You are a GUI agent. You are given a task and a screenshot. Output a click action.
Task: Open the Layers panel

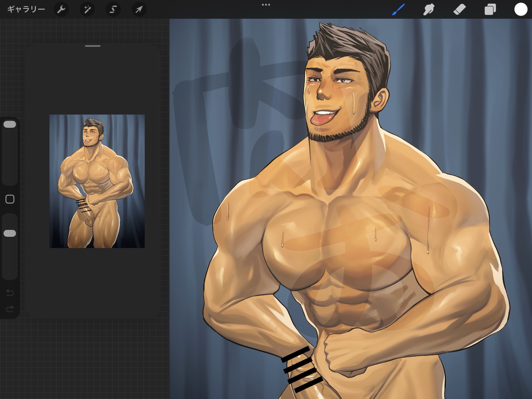490,10
